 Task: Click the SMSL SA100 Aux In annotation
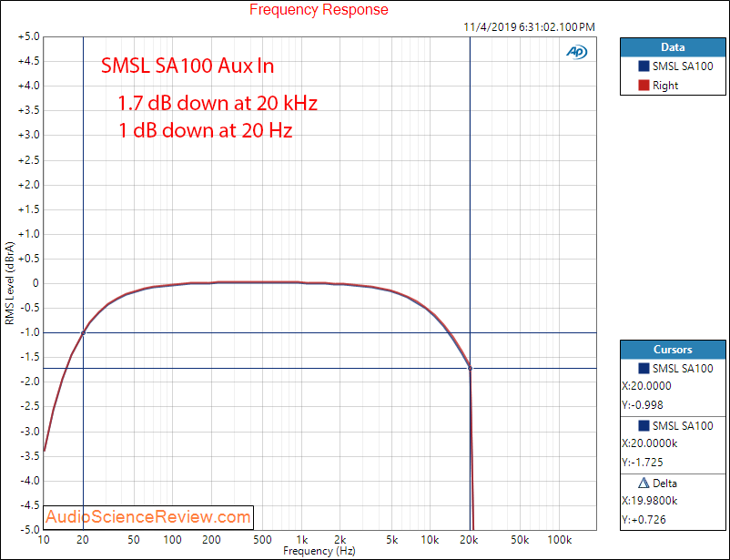[x=188, y=66]
